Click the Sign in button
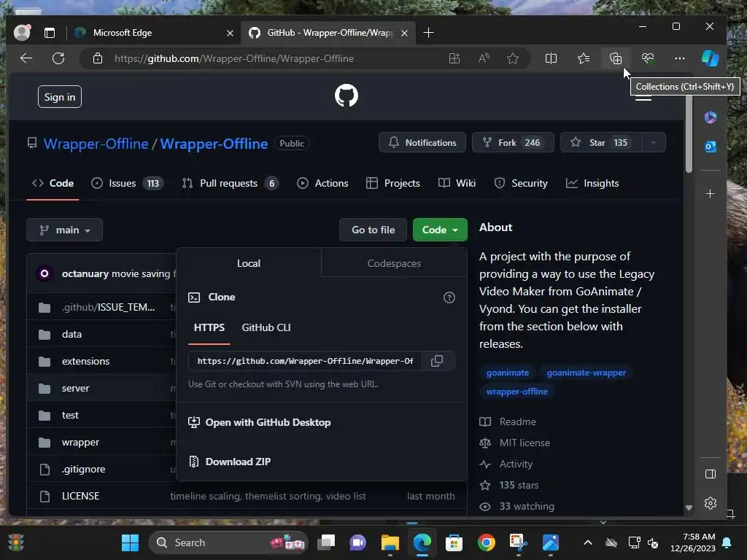 pos(60,97)
